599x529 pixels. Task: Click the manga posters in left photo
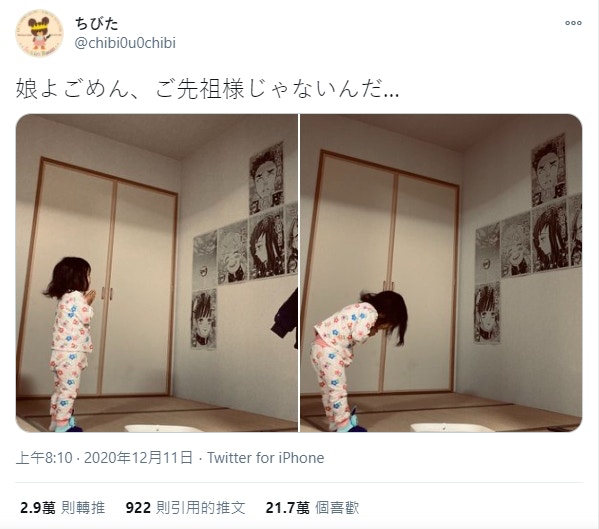pos(244,244)
